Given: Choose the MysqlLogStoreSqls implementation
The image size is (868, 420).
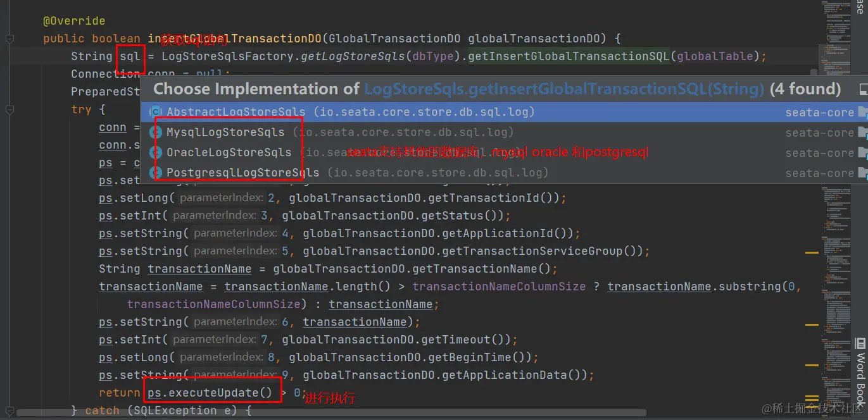Looking at the screenshot, I should tap(504, 132).
